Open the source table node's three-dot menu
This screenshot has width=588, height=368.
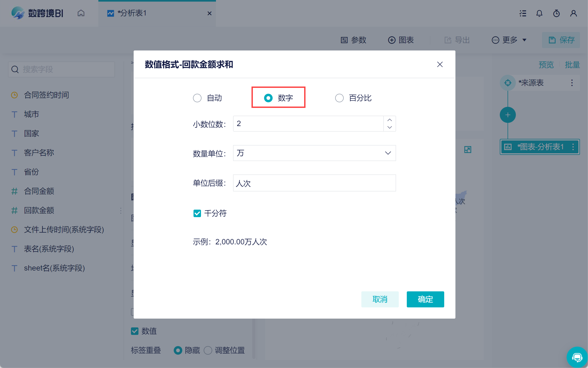click(572, 83)
